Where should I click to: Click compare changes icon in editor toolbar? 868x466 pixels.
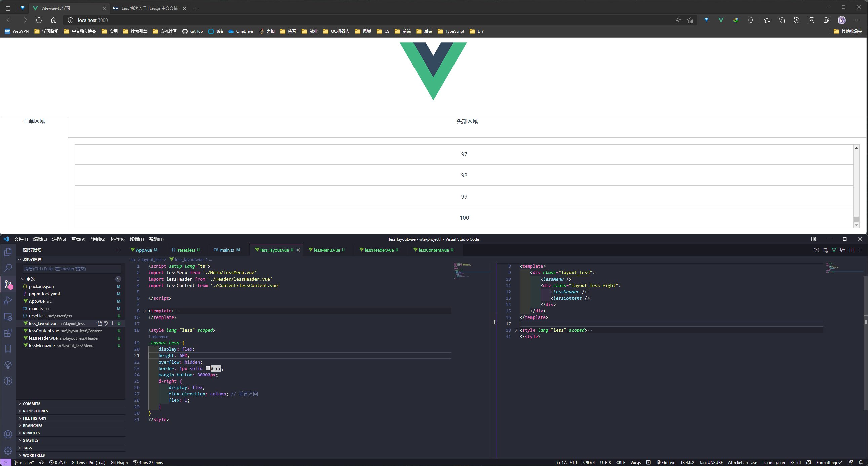pos(825,250)
